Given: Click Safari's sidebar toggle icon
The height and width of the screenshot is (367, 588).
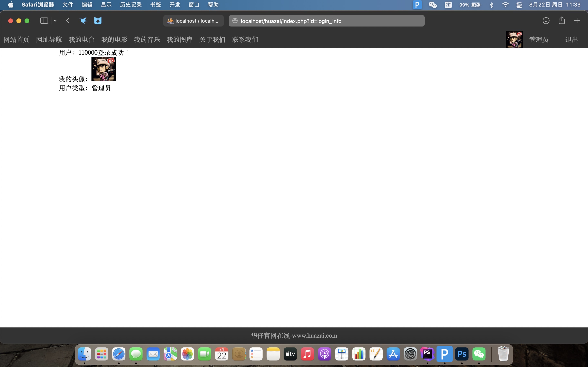Looking at the screenshot, I should [x=44, y=21].
